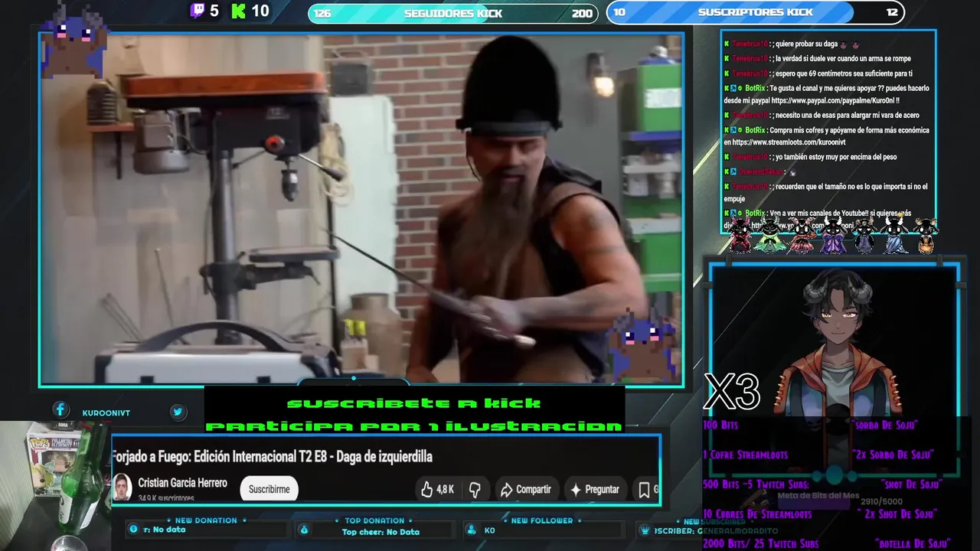This screenshot has height=551, width=980.
Task: Click the Cristian Garcia Herrero channel name
Action: click(182, 483)
